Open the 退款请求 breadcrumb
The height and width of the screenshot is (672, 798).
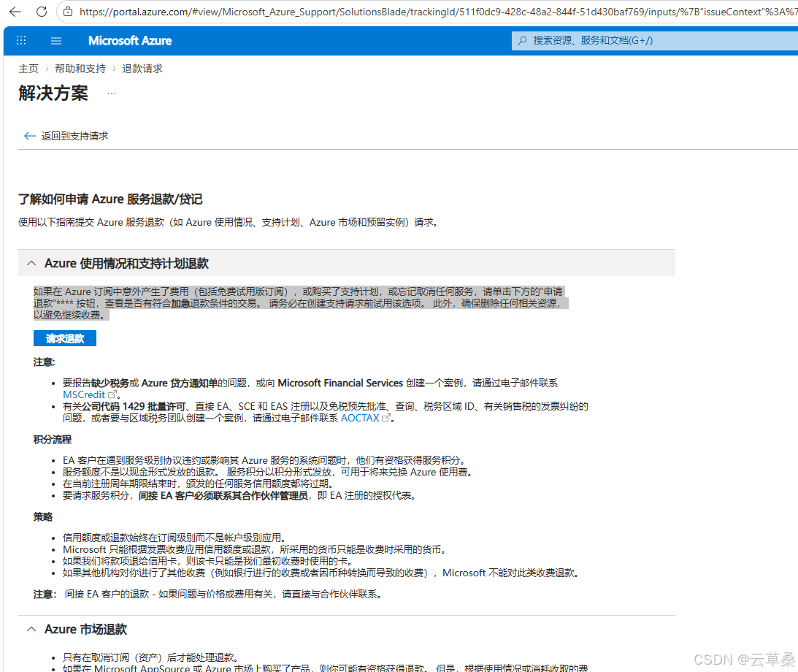click(142, 69)
